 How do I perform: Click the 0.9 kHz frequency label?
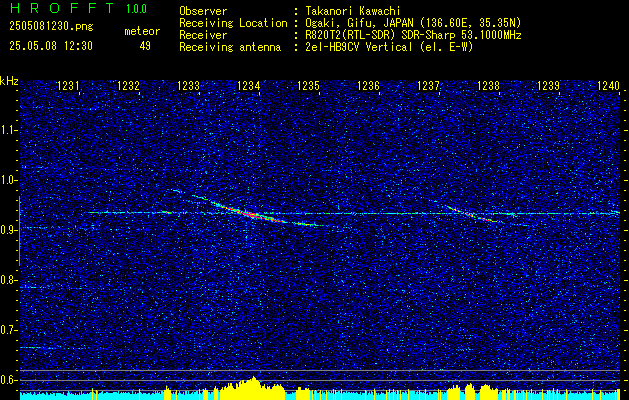click(7, 230)
